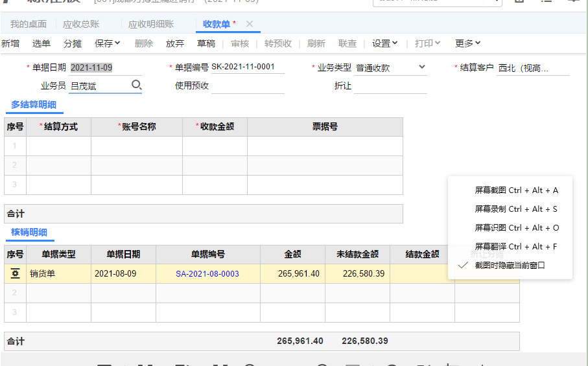Click the 未结款金额 column header
Image resolution: width=588 pixels, height=366 pixels.
(358, 255)
